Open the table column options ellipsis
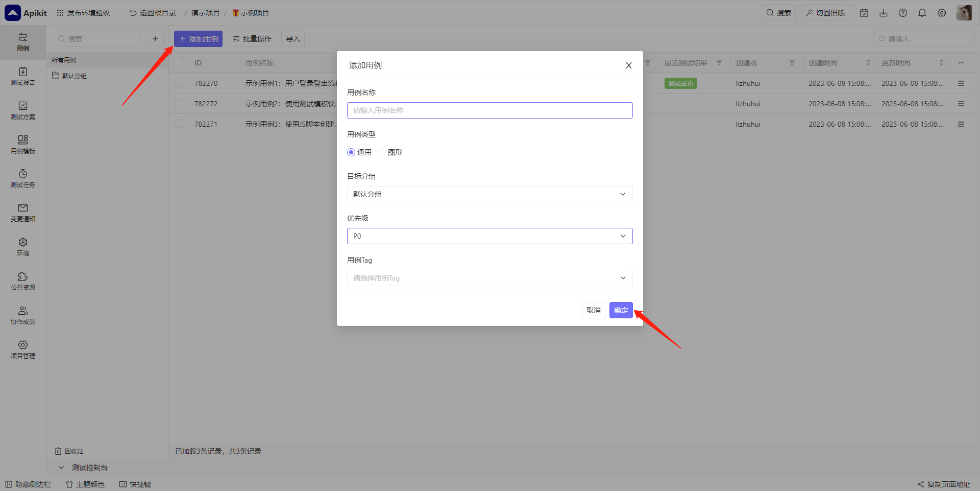This screenshot has height=491, width=980. tap(961, 63)
